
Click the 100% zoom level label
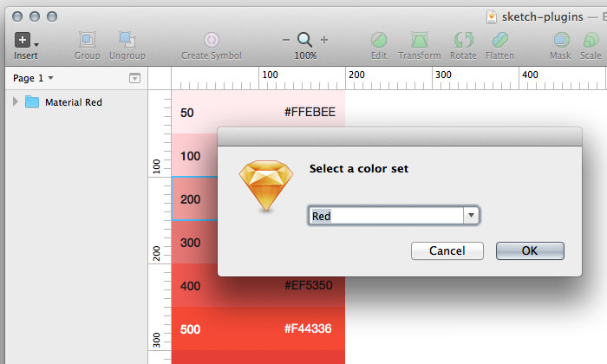305,55
